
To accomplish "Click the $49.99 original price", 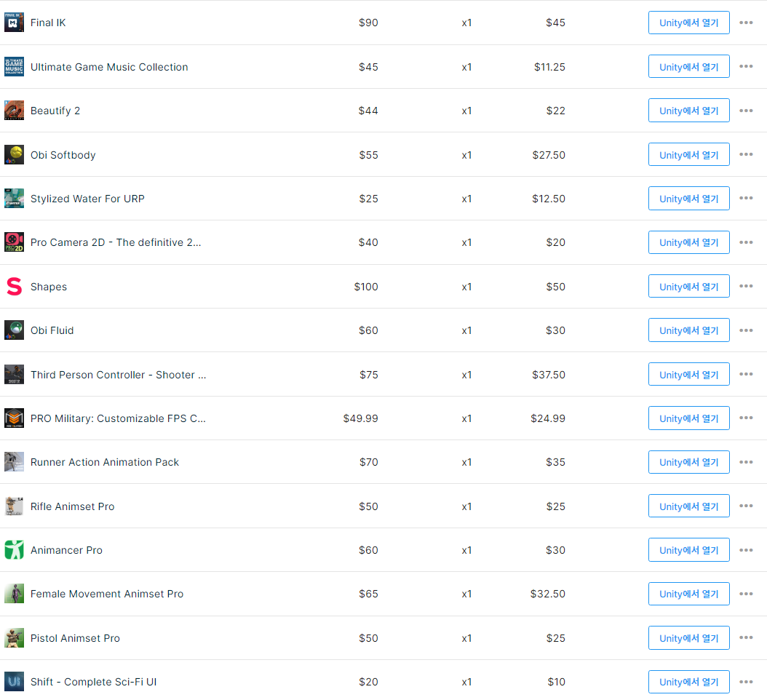I will pyautogui.click(x=360, y=418).
